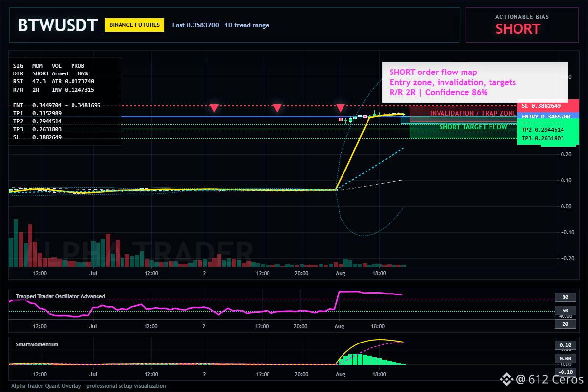This screenshot has width=588, height=392.
Task: Click the RSI 47.3 value in stats panel
Action: (x=40, y=81)
